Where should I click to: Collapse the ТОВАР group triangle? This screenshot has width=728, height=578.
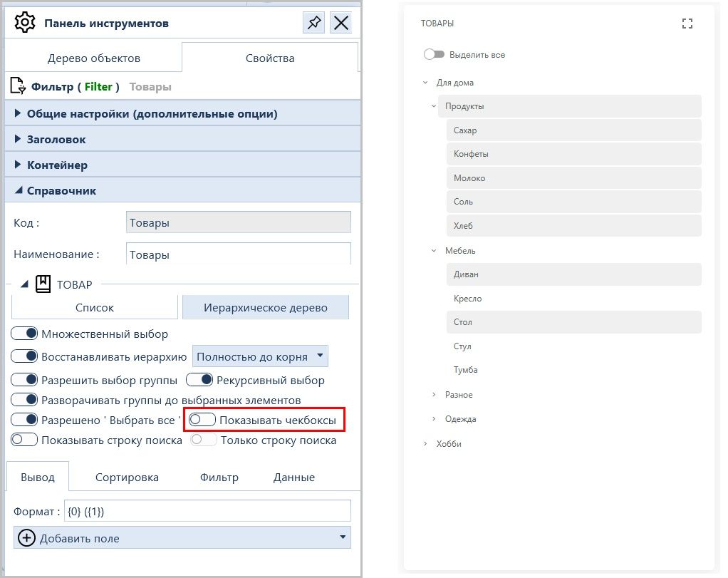coord(25,284)
